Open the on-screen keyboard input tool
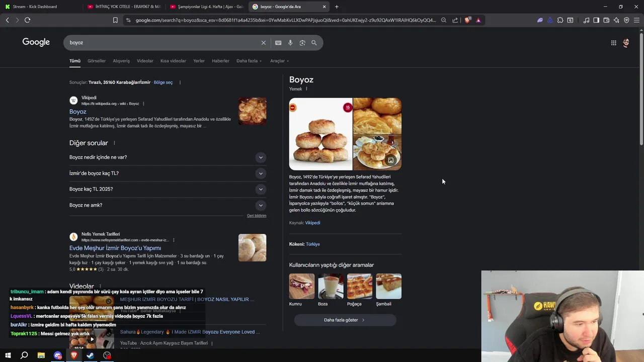Screen dimensions: 644x362 (x=278, y=43)
